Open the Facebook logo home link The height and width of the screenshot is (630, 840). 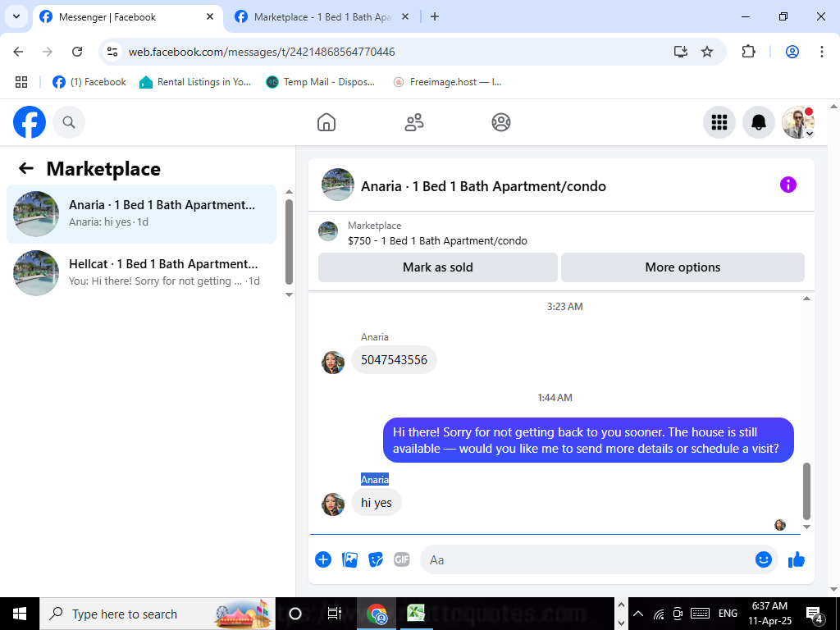coord(30,122)
